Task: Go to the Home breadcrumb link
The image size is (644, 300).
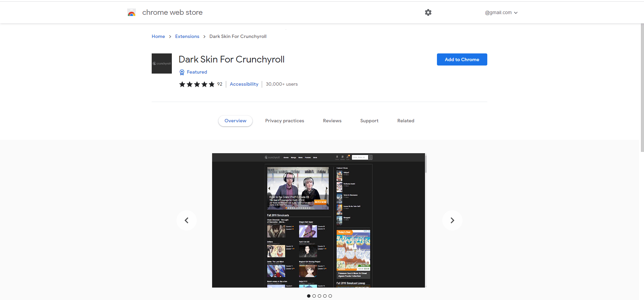Action: [x=158, y=36]
